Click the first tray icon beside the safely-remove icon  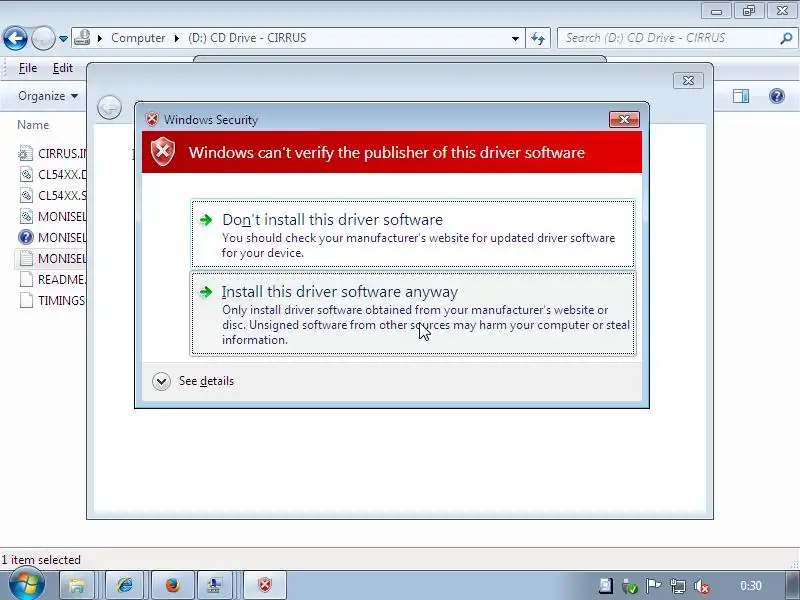tap(606, 586)
